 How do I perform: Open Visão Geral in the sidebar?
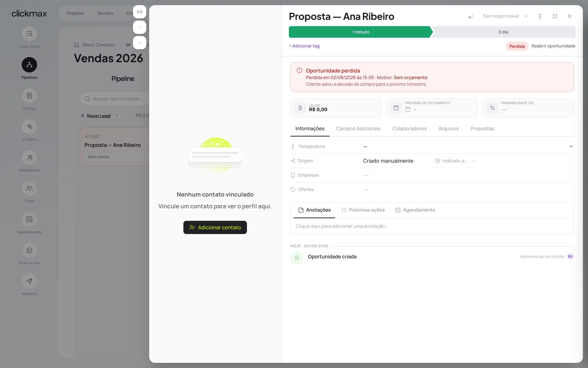coord(29,34)
